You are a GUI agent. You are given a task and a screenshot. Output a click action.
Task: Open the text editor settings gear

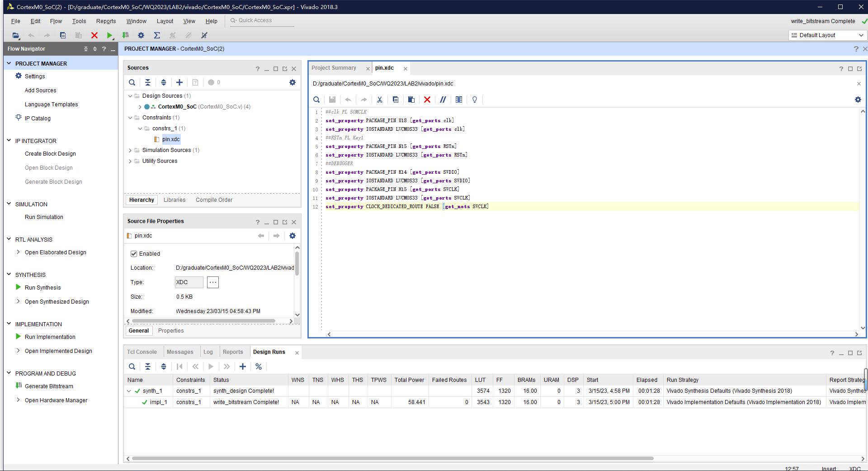[x=858, y=100]
